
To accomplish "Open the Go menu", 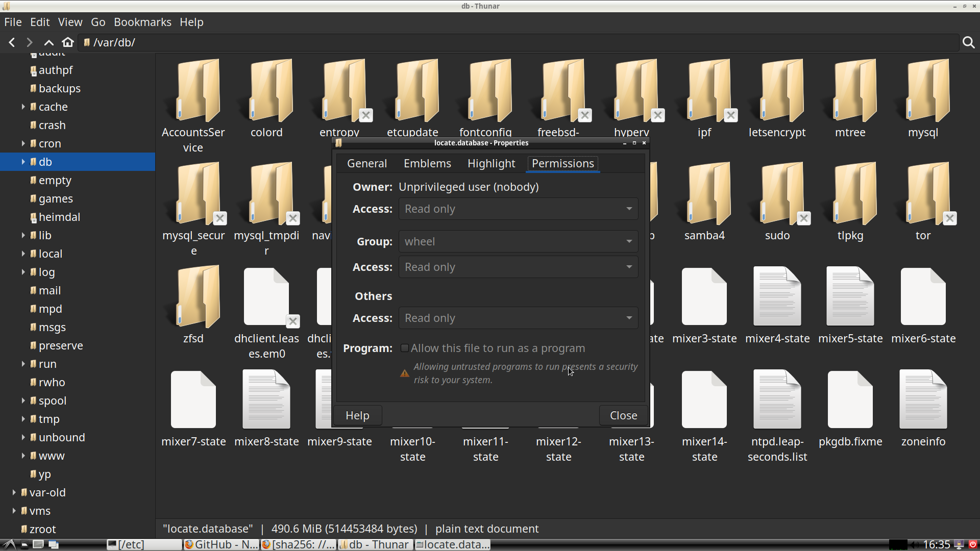I will [x=98, y=22].
